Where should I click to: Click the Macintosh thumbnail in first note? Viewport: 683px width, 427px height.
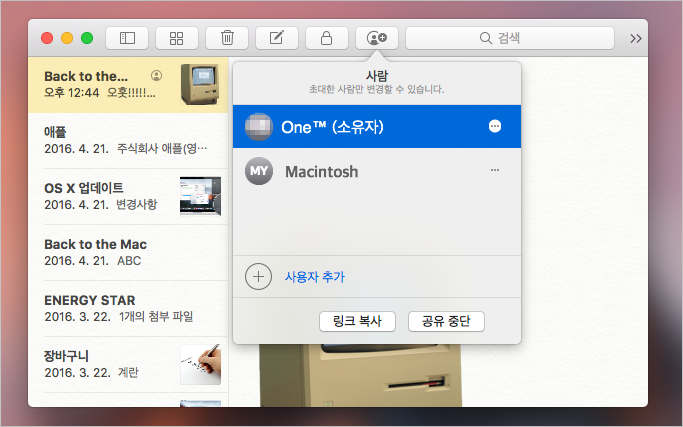[200, 85]
